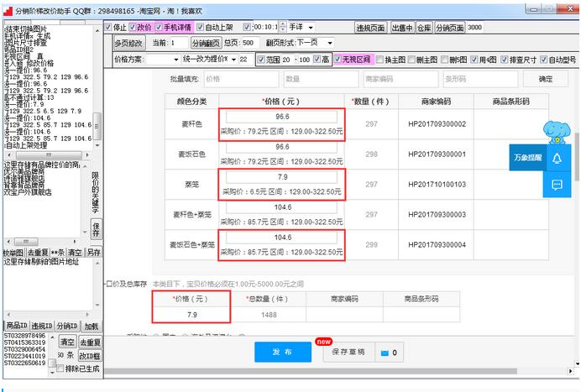This screenshot has height=392, width=581.
Task: Click the 分销页面 button
Action: (x=449, y=28)
